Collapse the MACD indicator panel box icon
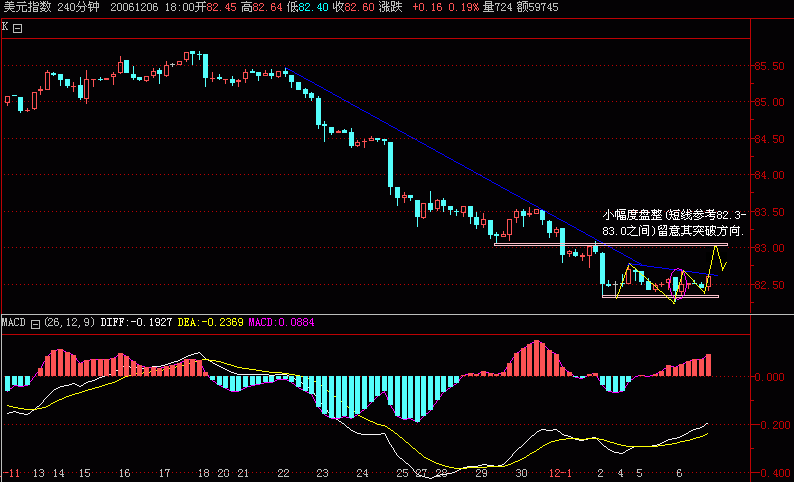This screenshot has height=482, width=794. (35, 324)
